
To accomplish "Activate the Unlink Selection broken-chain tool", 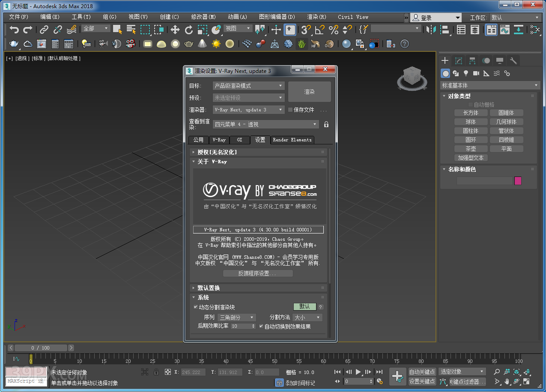I will [58, 30].
